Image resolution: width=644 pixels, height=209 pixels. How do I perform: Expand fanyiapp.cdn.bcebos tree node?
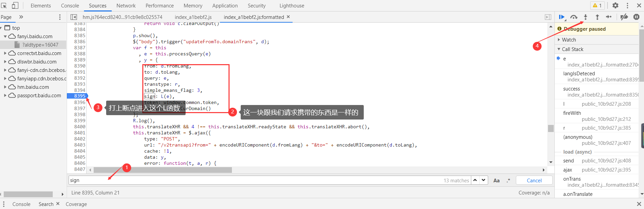[x=5, y=79]
